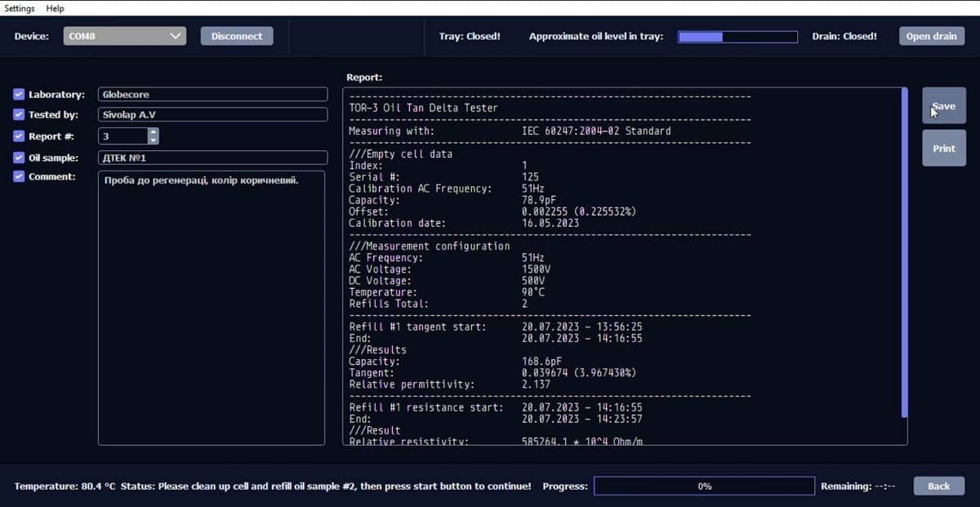Click the Open drain button

pyautogui.click(x=931, y=36)
